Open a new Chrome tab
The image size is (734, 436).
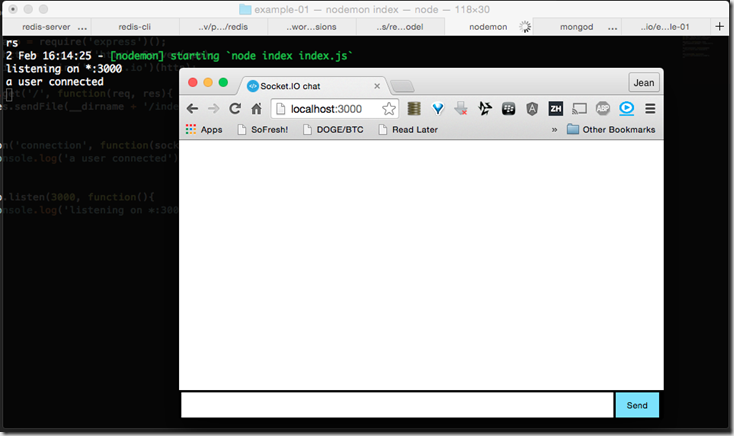pos(402,86)
